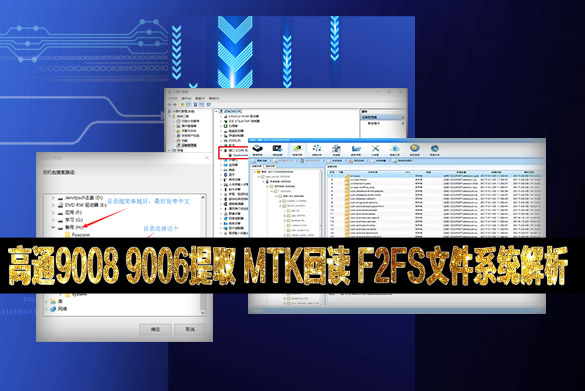Collapse the expanded (H:) drive node
This screenshot has width=585, height=391.
(x=53, y=227)
